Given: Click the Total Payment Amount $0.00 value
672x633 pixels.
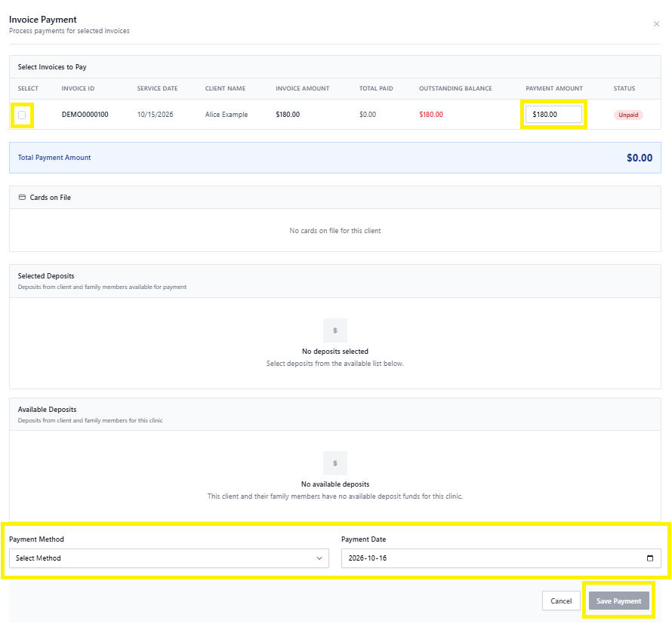Looking at the screenshot, I should tap(639, 158).
